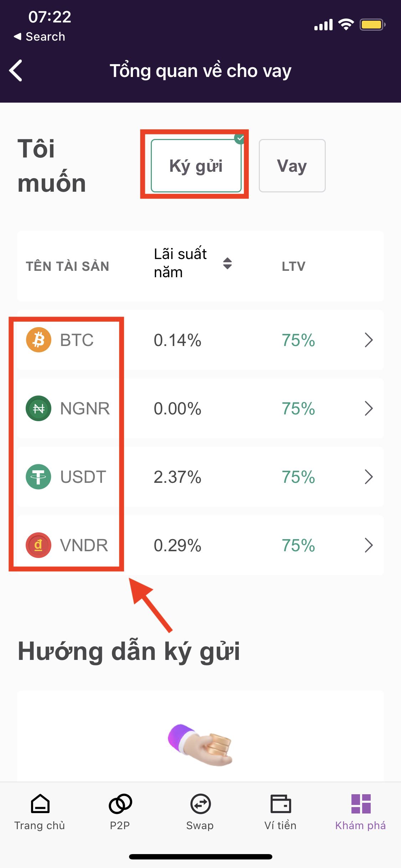Tap NGNR 0.00% interest rate

click(x=178, y=409)
